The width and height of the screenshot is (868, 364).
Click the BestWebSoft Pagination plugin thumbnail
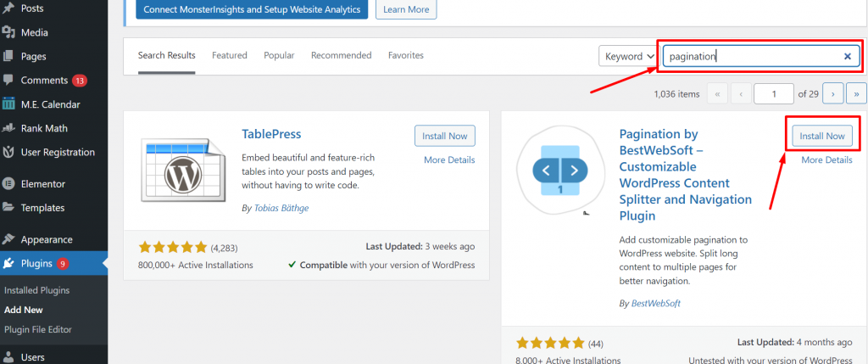point(560,170)
